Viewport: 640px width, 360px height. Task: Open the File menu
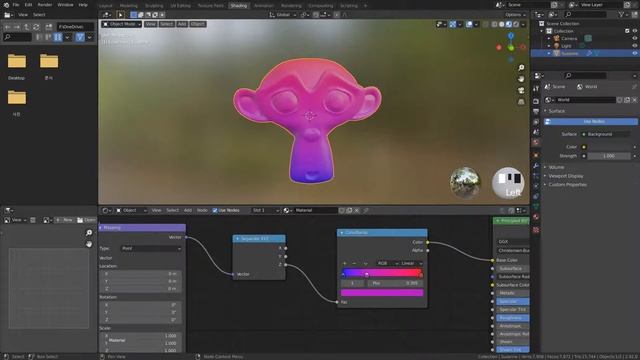tap(16, 5)
